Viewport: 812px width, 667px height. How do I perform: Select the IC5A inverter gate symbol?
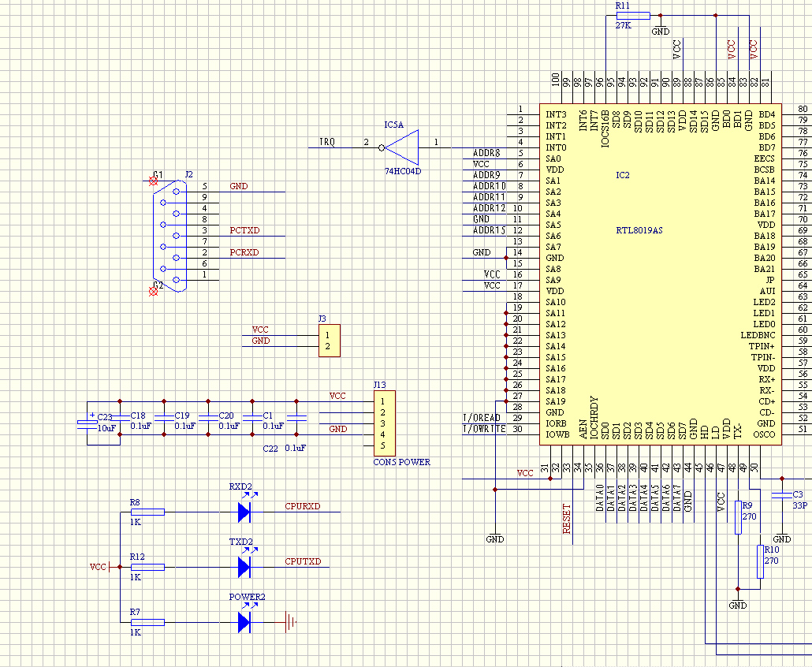pyautogui.click(x=399, y=147)
